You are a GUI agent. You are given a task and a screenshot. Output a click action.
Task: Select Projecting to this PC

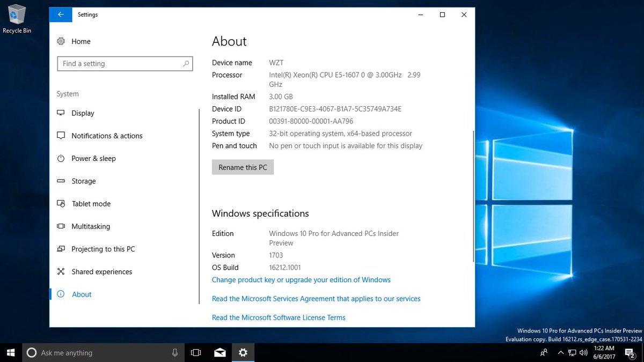(103, 249)
